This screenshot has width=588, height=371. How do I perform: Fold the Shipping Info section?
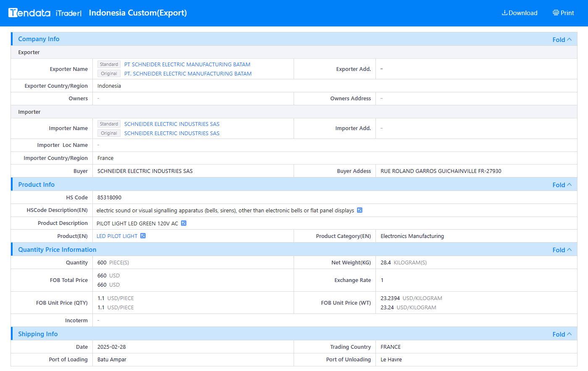point(562,334)
